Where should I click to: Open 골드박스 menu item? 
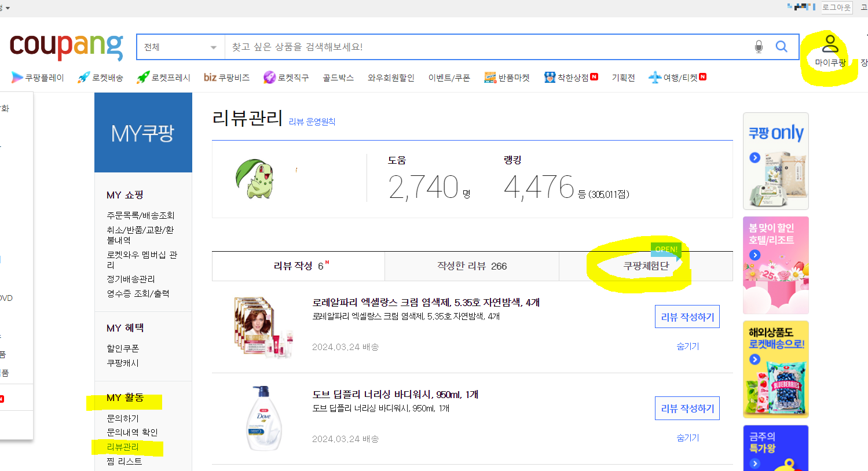[338, 78]
